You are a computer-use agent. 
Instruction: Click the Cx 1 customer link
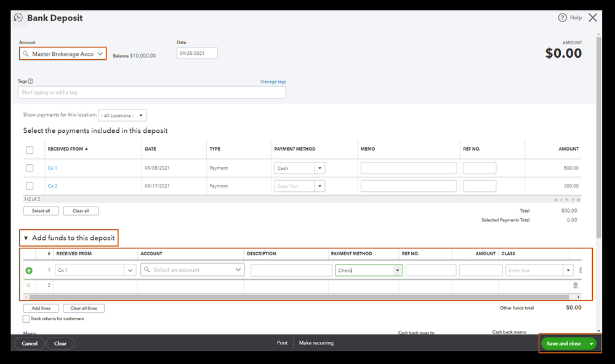[52, 168]
